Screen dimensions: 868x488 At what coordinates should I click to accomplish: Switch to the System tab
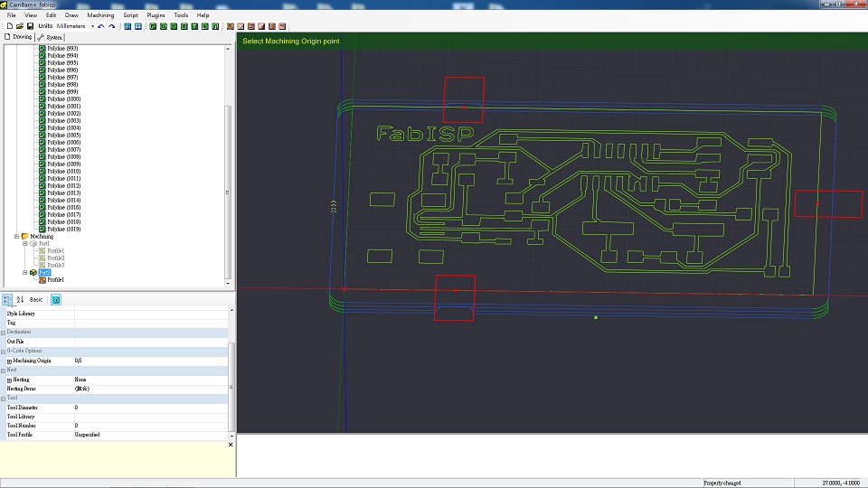click(x=51, y=37)
